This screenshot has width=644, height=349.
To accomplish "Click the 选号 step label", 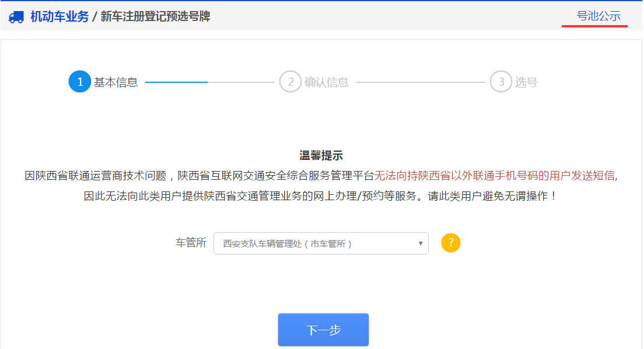I will click(x=526, y=82).
